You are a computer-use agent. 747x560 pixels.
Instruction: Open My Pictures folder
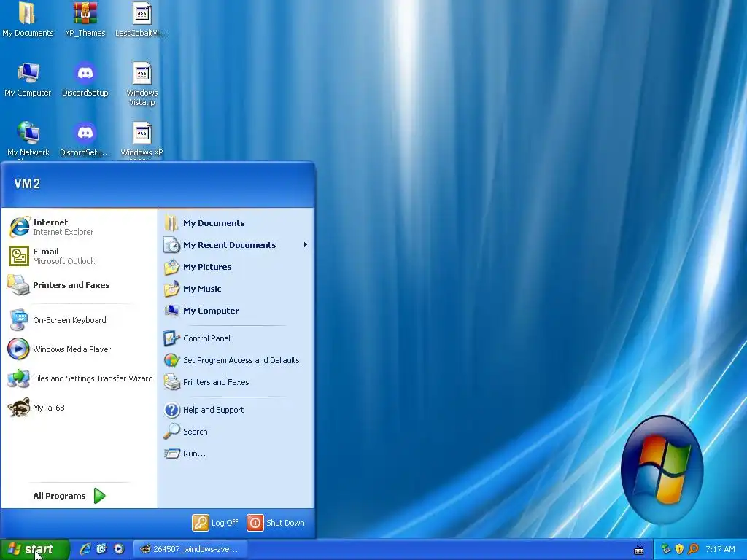[x=236, y=267]
